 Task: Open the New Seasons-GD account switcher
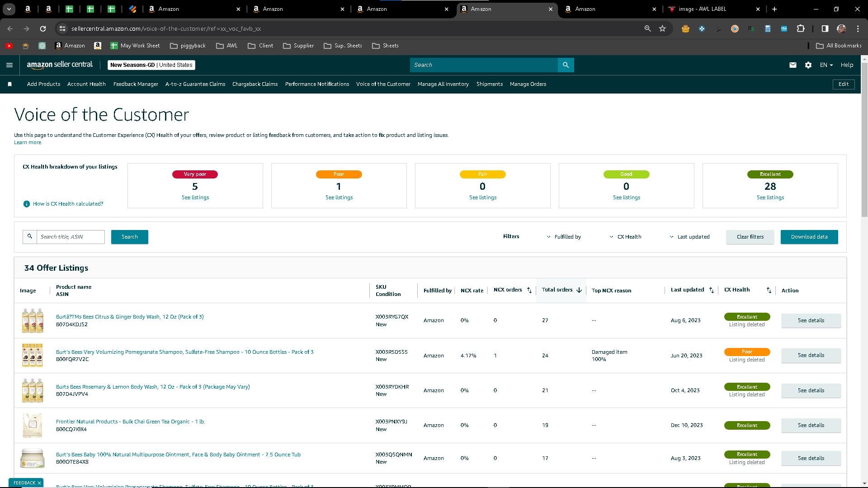click(151, 65)
